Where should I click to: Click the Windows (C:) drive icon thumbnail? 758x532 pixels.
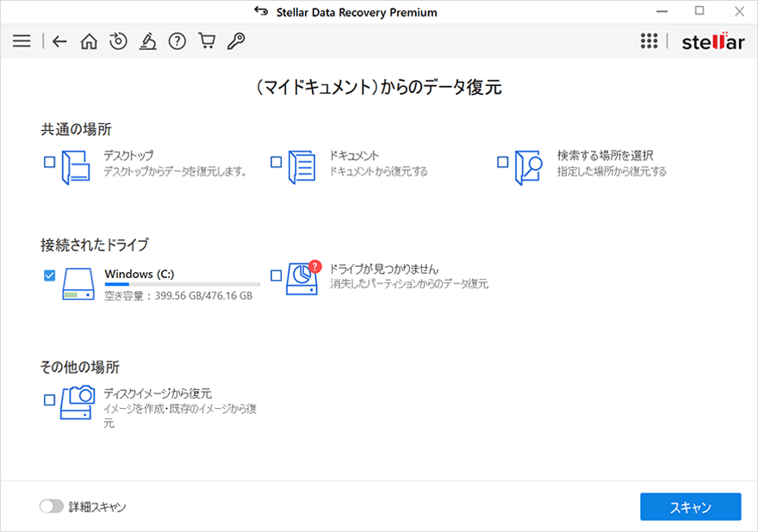pos(78,286)
